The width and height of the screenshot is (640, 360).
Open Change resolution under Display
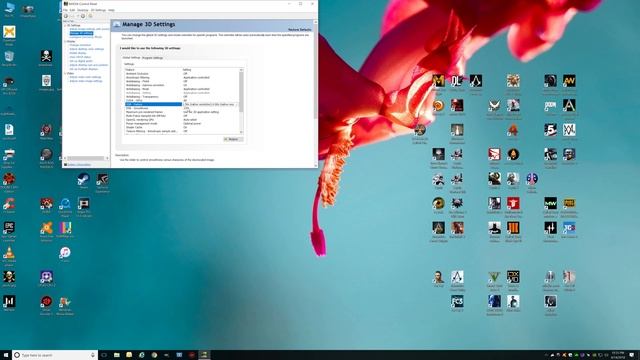point(80,45)
